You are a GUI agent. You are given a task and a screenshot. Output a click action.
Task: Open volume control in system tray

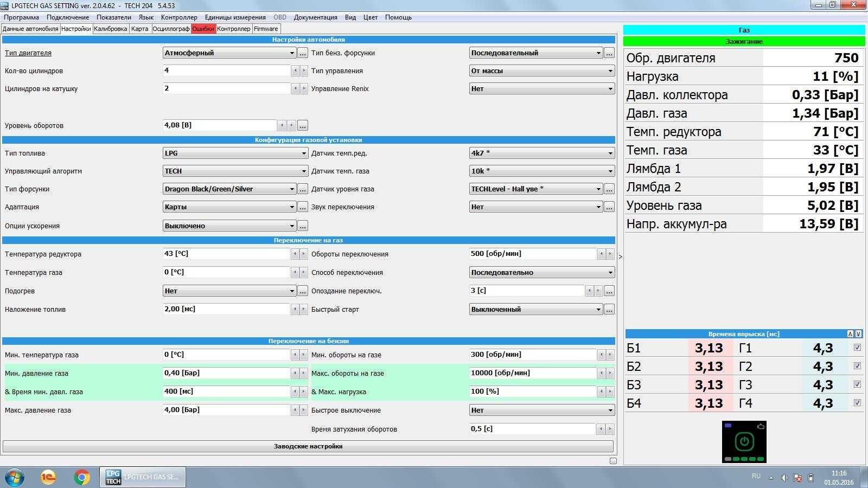(784, 478)
